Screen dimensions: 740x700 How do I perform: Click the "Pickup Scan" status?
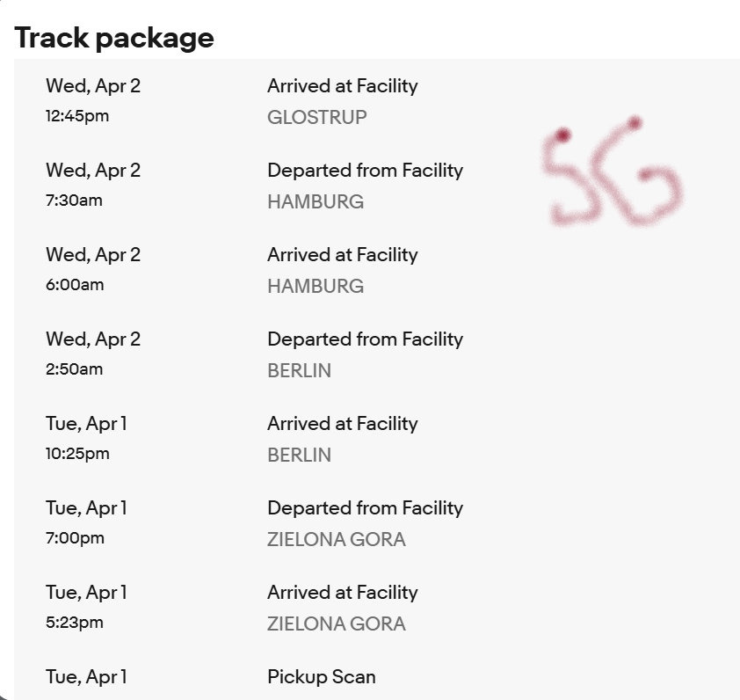(321, 677)
